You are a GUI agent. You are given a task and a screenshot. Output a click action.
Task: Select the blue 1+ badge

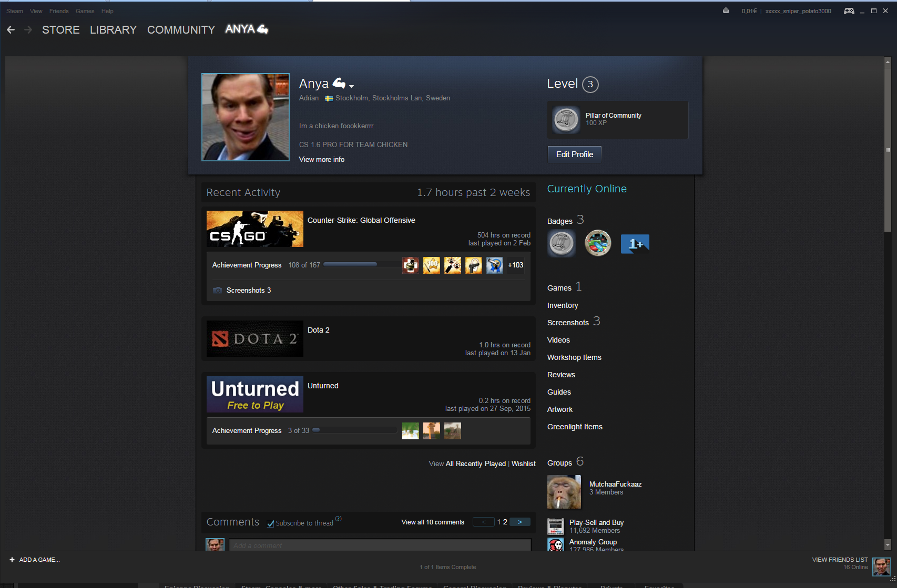point(635,244)
